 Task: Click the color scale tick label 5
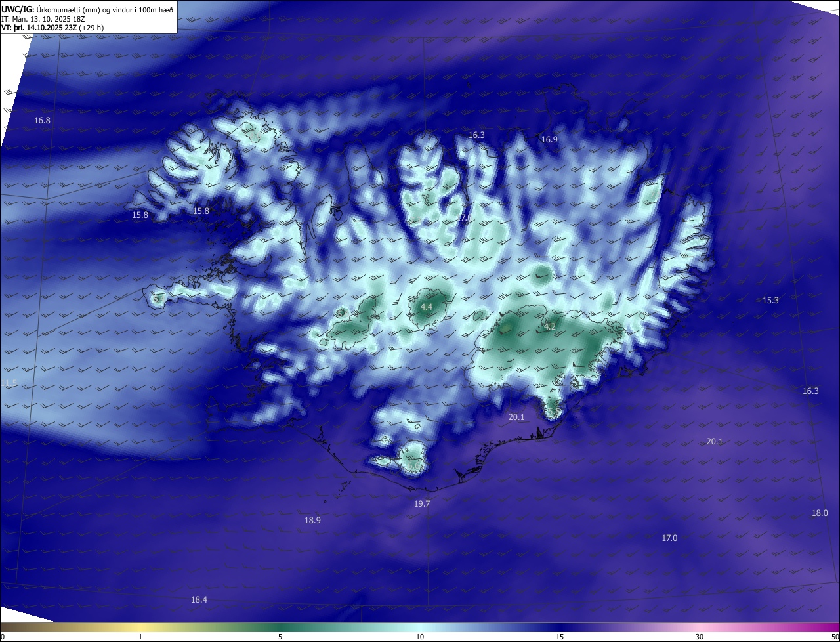coord(280,637)
